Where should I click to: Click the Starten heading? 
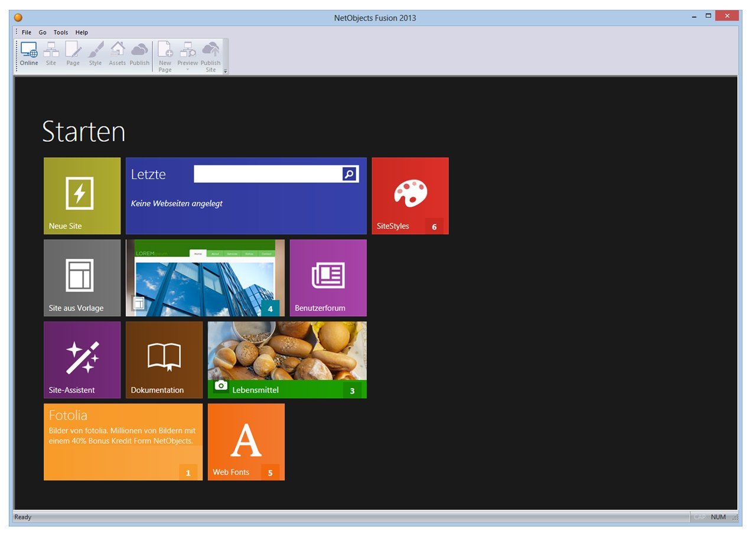(84, 132)
